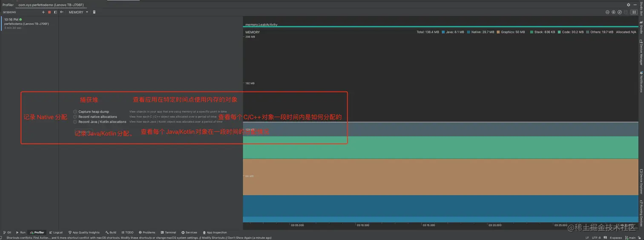
Task: Change the 4 spaces indent setting
Action: 616,238
